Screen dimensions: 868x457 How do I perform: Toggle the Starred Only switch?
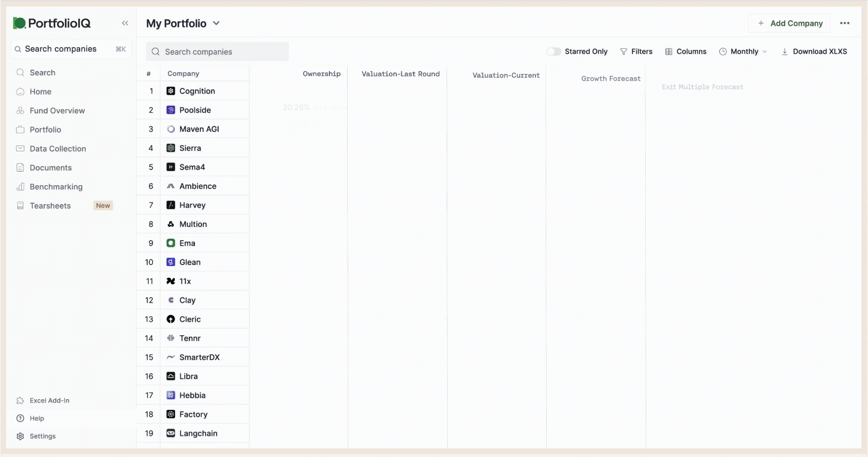[x=553, y=51]
